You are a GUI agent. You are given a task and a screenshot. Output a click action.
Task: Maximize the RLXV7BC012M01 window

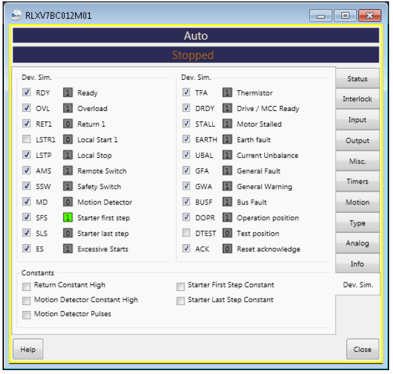345,16
